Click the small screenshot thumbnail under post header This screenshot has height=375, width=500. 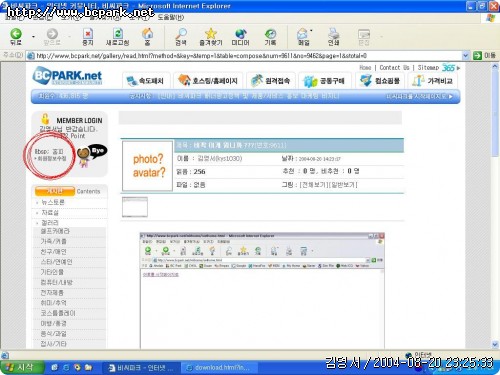click(x=135, y=207)
